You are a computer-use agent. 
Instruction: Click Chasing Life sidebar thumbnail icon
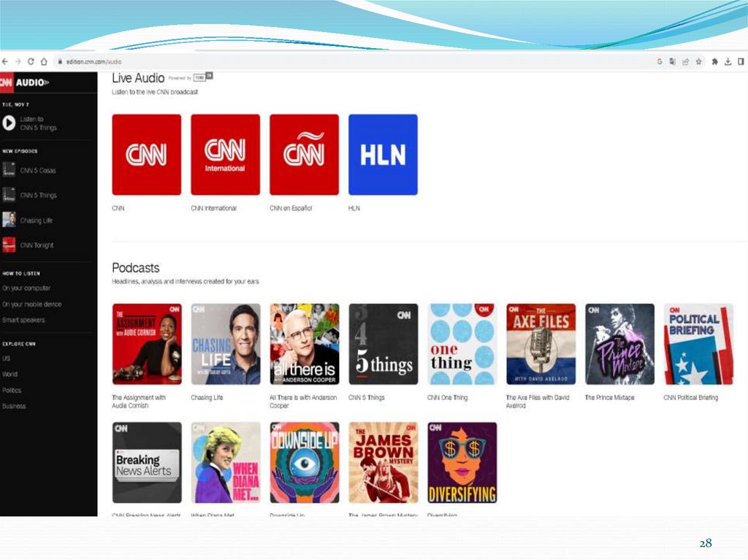click(x=9, y=220)
